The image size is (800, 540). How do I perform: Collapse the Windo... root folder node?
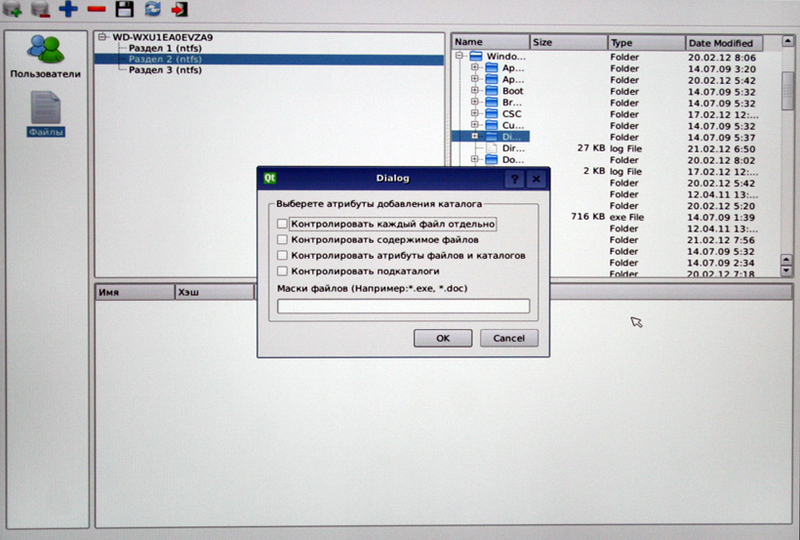(459, 56)
